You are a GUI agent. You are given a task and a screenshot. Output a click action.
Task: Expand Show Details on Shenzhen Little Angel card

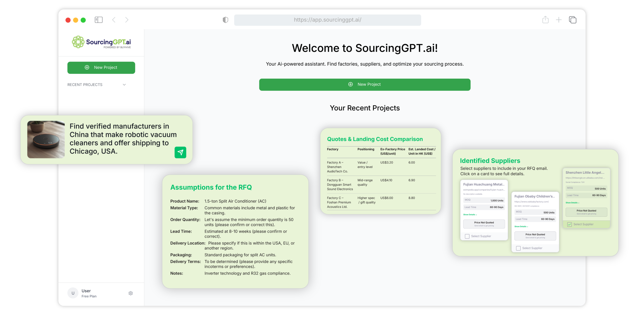tap(572, 203)
